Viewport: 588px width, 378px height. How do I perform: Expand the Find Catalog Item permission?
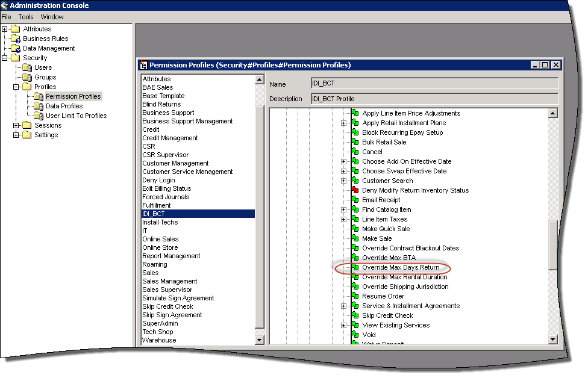(343, 209)
